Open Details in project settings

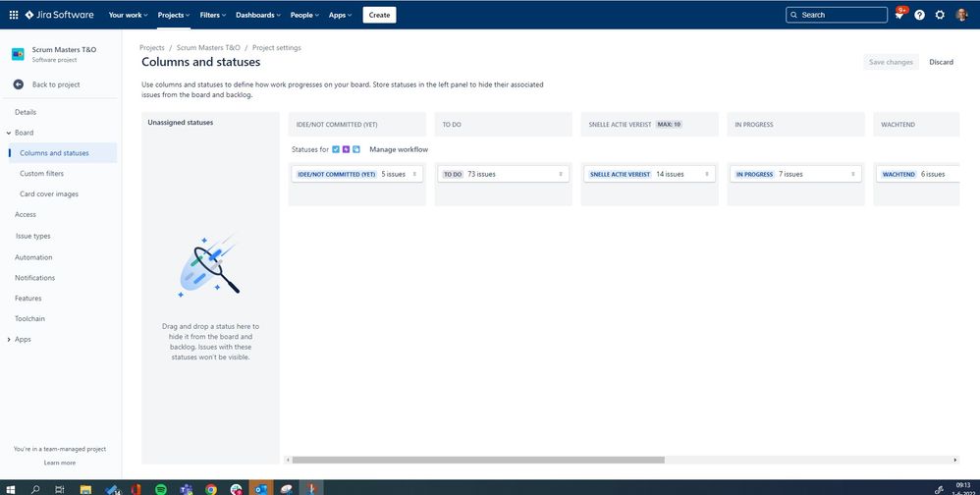[x=26, y=113]
